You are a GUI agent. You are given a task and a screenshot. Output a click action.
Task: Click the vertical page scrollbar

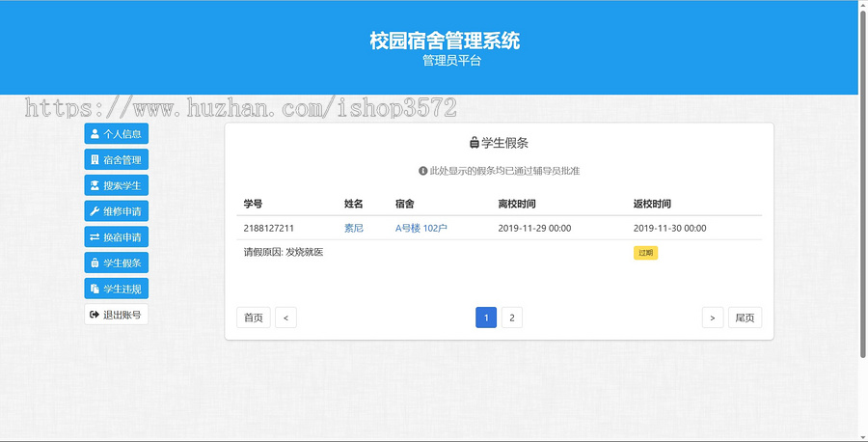coord(863,182)
